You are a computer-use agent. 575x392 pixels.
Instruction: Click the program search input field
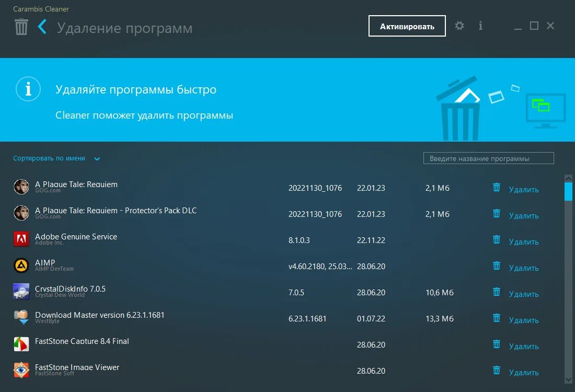coord(489,158)
